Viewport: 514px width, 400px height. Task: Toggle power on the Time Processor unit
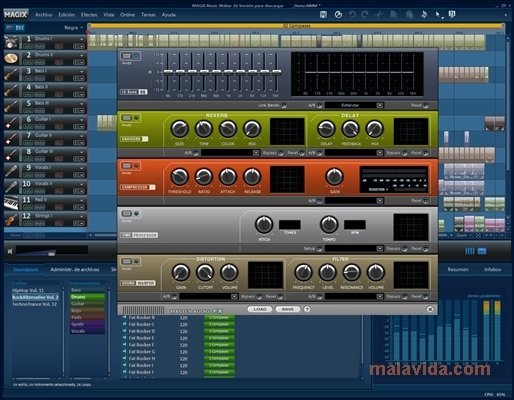[x=127, y=214]
